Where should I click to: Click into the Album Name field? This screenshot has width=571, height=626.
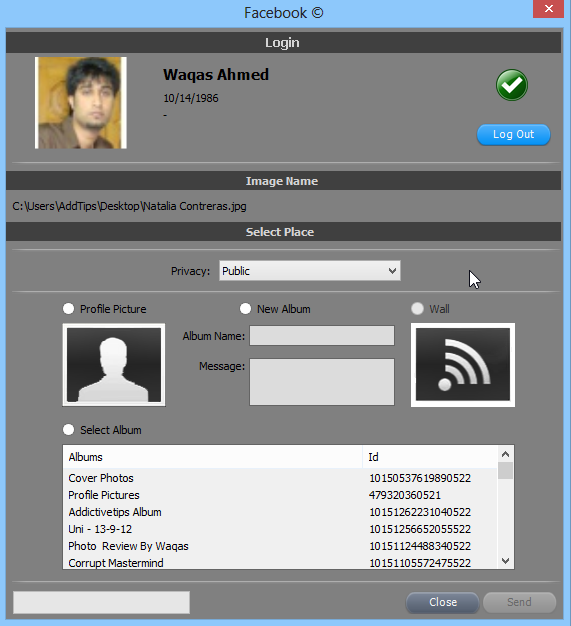click(322, 336)
